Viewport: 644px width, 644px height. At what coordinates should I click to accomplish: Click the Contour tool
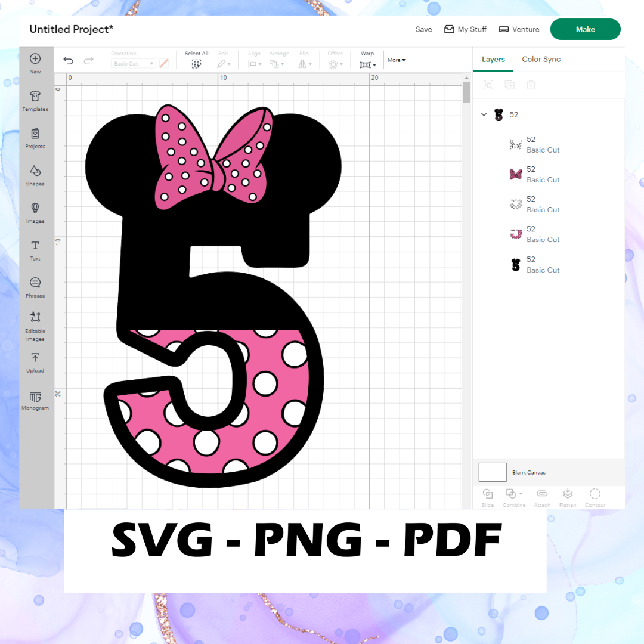(x=595, y=497)
